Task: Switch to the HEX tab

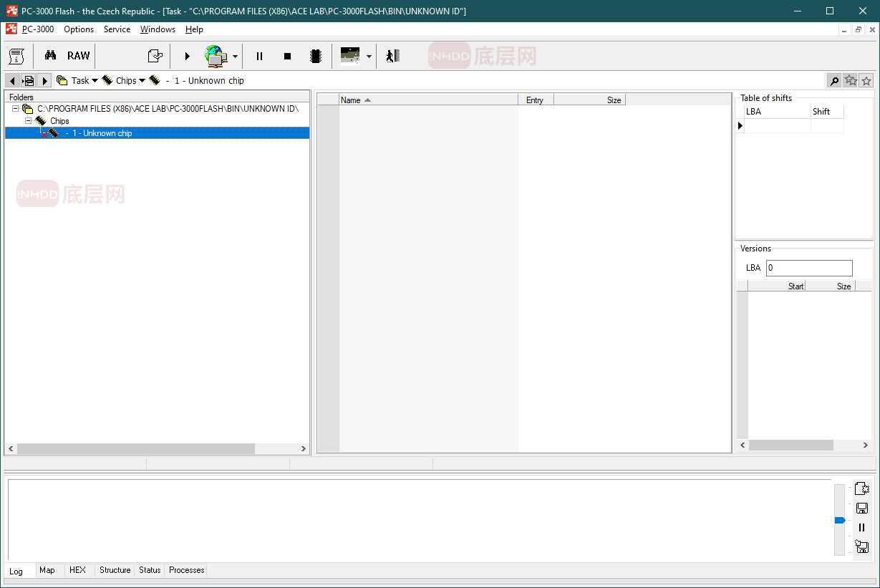Action: [x=77, y=570]
